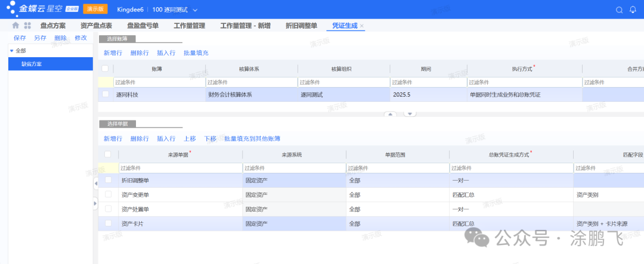Click the 来源单据 filter input field
Image resolution: width=644 pixels, height=264 pixels.
tap(179, 168)
